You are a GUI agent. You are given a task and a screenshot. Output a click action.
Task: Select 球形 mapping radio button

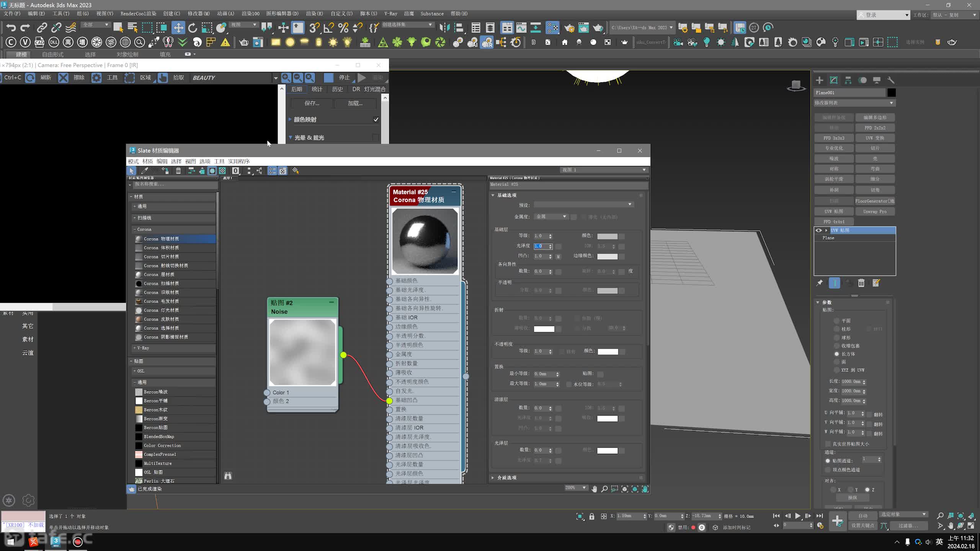point(836,337)
